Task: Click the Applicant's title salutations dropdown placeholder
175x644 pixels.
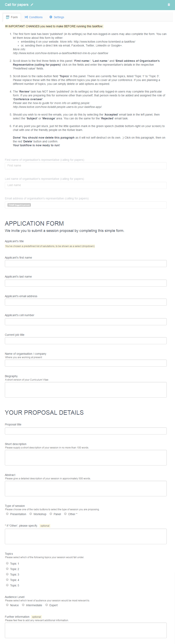Action: click(50, 246)
